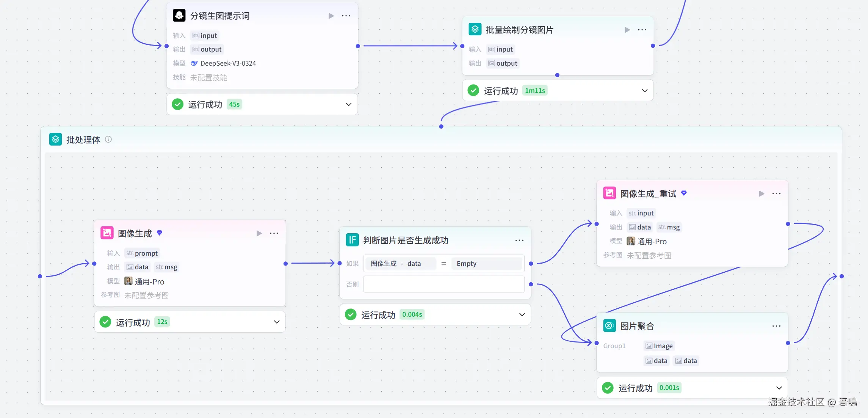Screen dimensions: 868x418
Task: Run the 图像生成_重试 node
Action: click(x=761, y=194)
